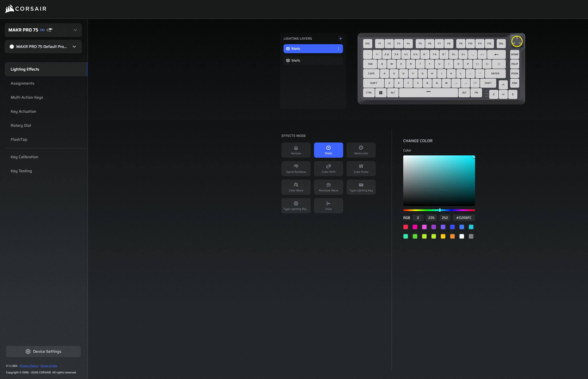588x379 pixels.
Task: Select the TAB key on the keyboard preview
Action: pos(370,64)
